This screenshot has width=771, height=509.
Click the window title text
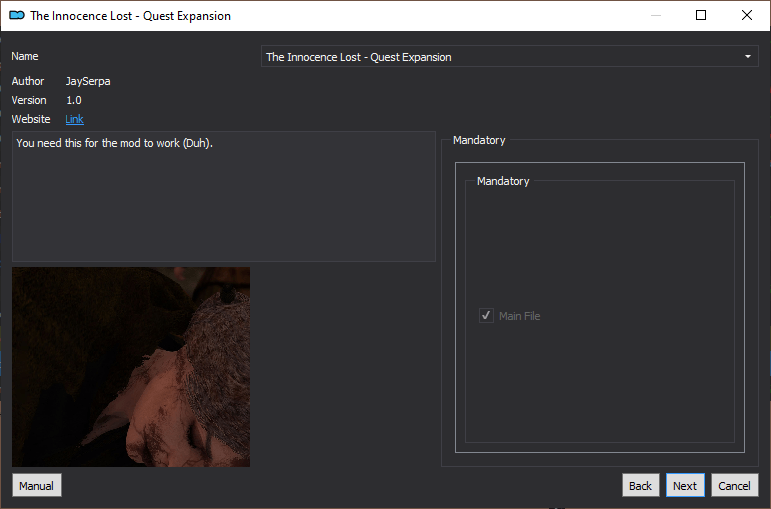coord(130,16)
